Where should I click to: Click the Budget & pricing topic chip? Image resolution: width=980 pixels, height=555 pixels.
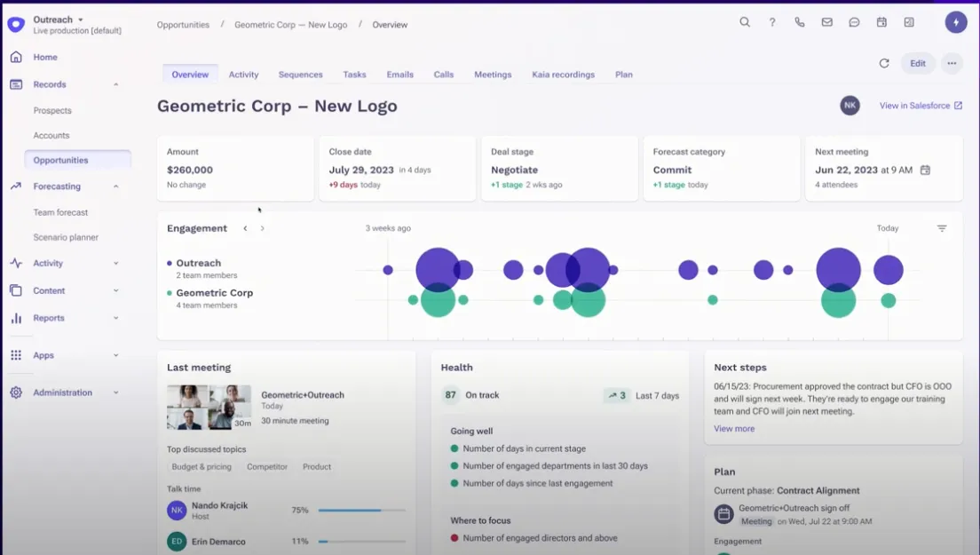point(202,467)
